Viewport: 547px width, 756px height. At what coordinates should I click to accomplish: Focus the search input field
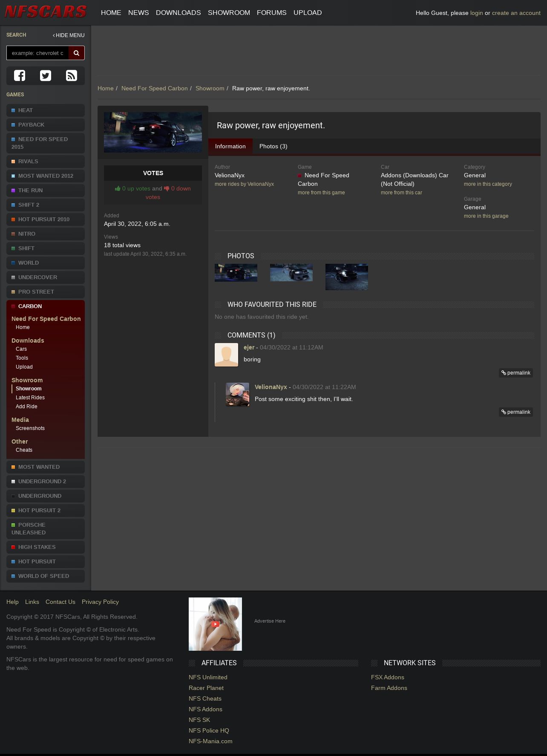[x=37, y=53]
